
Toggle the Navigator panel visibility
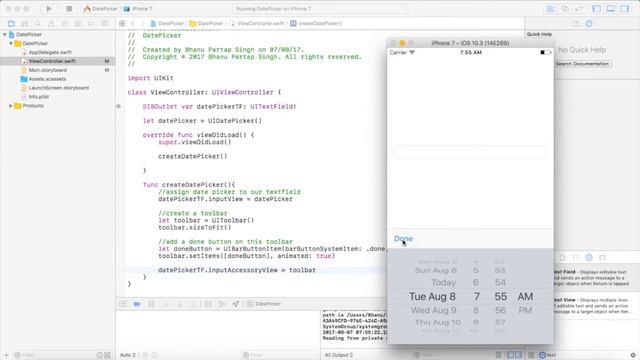[597, 9]
